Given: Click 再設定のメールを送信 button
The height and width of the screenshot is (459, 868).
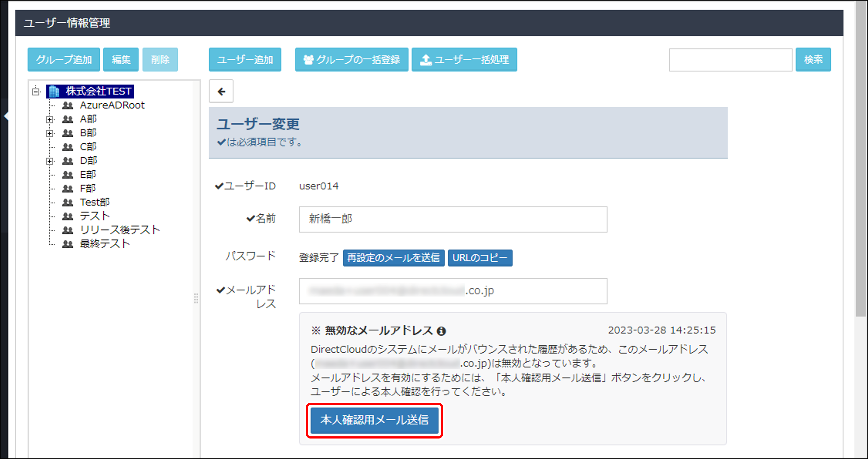Looking at the screenshot, I should [x=393, y=258].
